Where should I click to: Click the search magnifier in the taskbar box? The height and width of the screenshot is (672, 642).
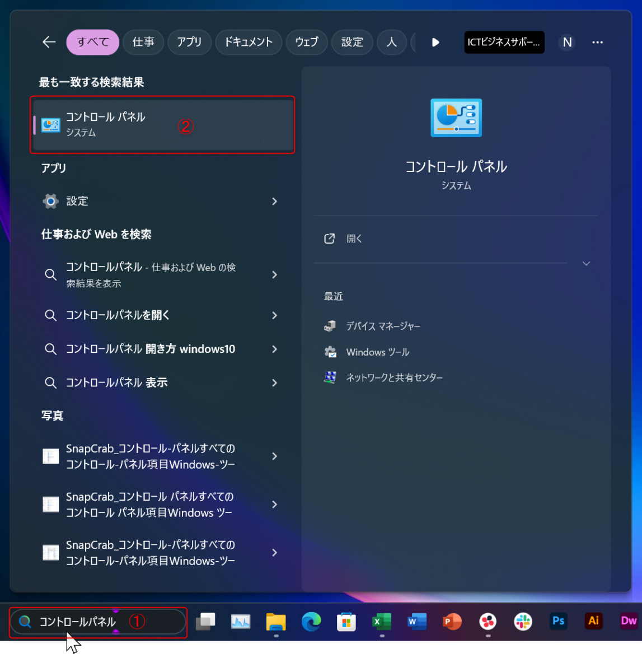tap(25, 622)
